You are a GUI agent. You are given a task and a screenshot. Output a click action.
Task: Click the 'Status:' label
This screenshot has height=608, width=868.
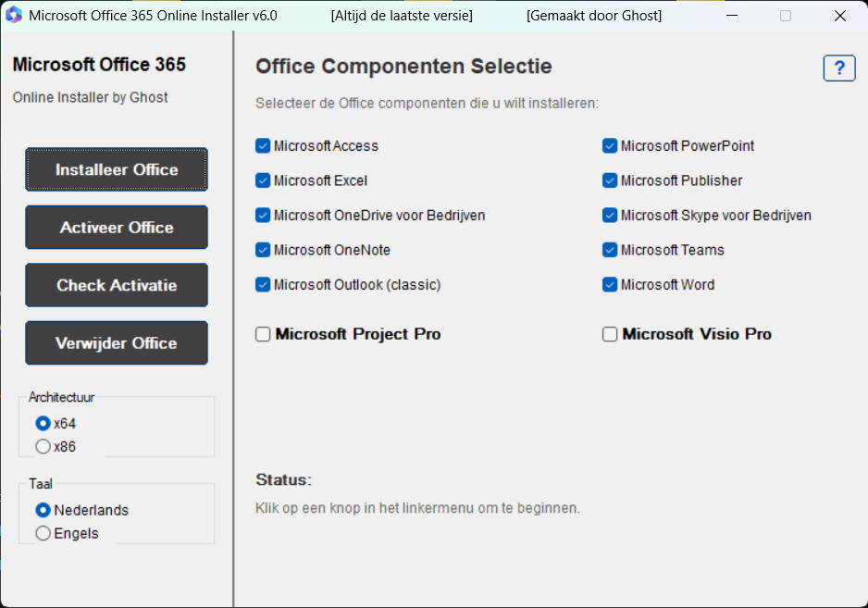click(283, 479)
